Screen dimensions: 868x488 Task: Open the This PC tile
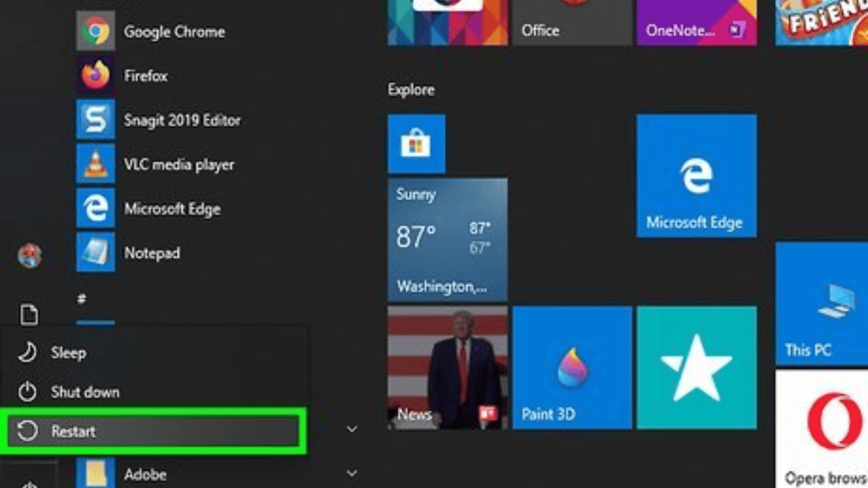click(822, 303)
